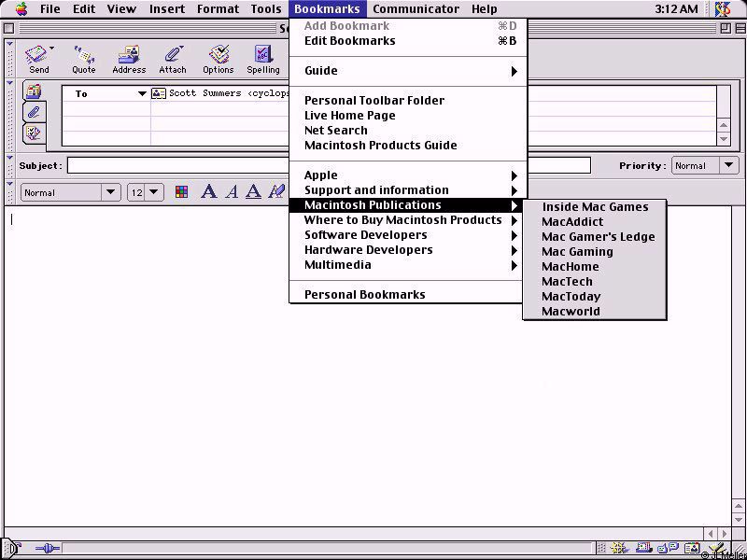The width and height of the screenshot is (747, 560).
Task: Open message Options from the toolbar
Action: coord(218,60)
